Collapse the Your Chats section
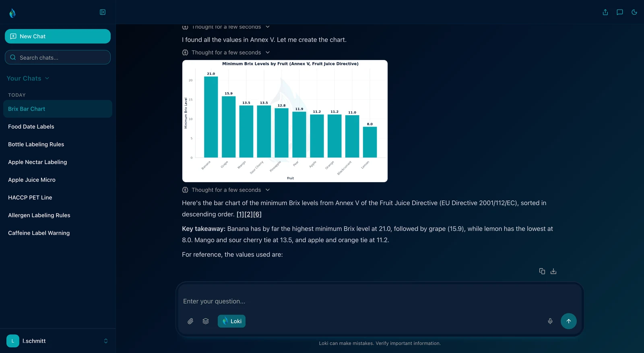 (x=28, y=78)
